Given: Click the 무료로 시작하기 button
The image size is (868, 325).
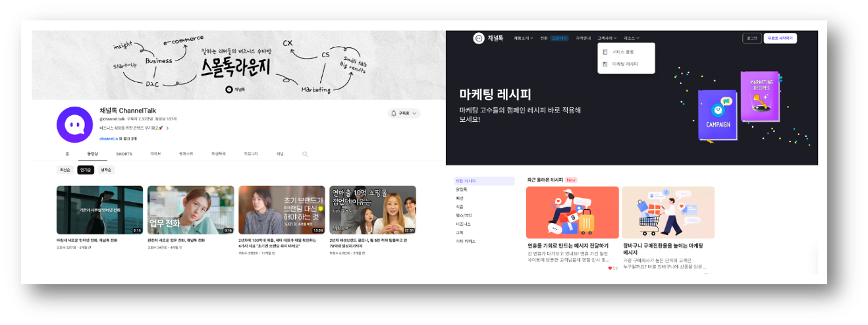Looking at the screenshot, I should point(780,38).
